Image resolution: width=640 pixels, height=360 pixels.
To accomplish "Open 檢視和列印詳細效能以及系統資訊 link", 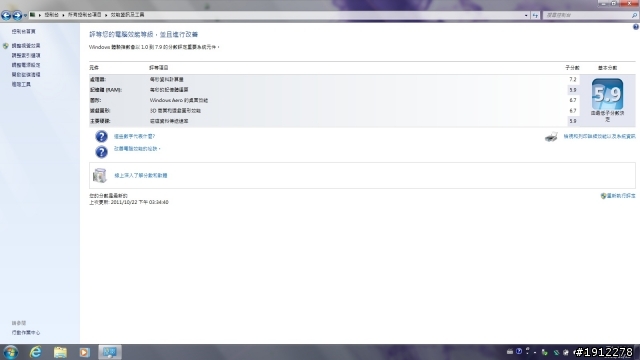I will pyautogui.click(x=599, y=136).
